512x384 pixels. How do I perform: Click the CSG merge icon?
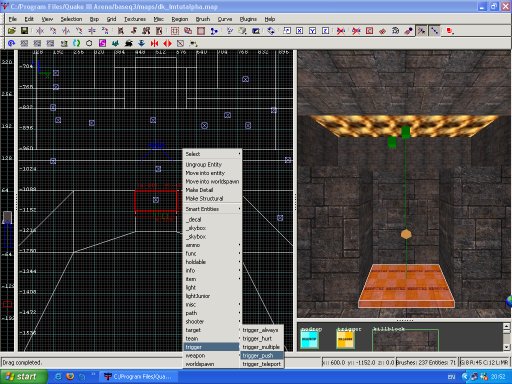(x=188, y=31)
